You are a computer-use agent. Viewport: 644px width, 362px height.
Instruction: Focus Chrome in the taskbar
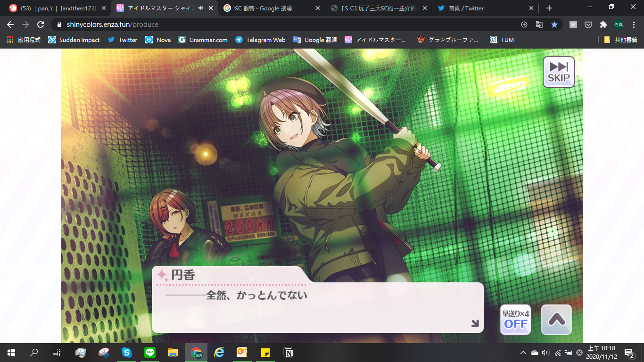pyautogui.click(x=196, y=353)
